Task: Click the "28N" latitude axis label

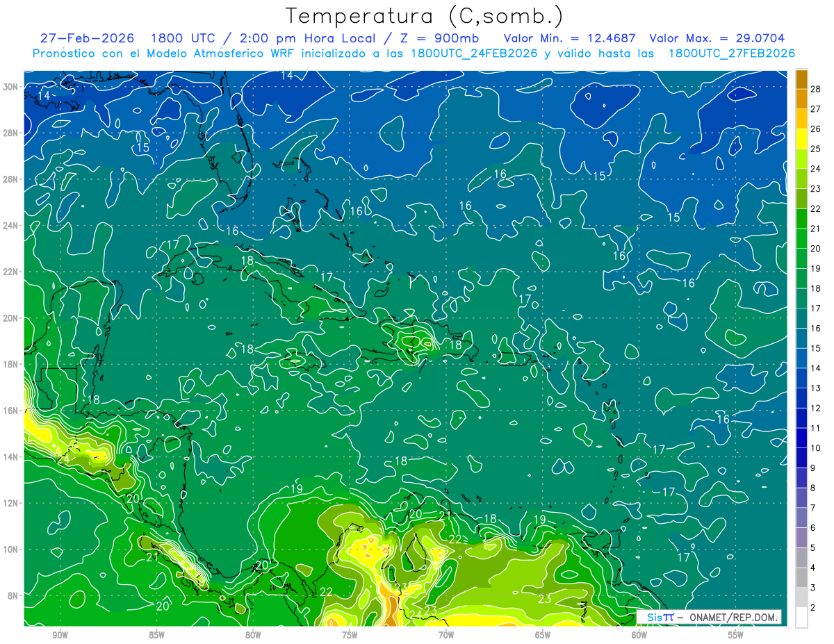Action: [10, 133]
